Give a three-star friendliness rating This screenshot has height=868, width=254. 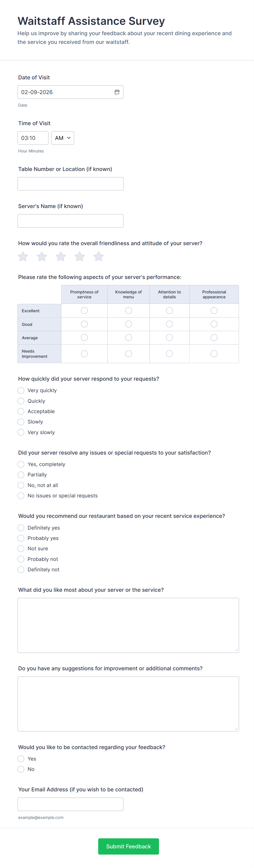pyautogui.click(x=61, y=256)
